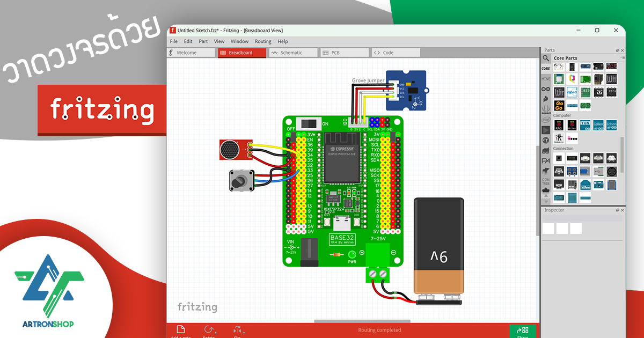644x338 pixels.
Task: Pick the Raspberry Pi Zero part
Action: pos(572,126)
